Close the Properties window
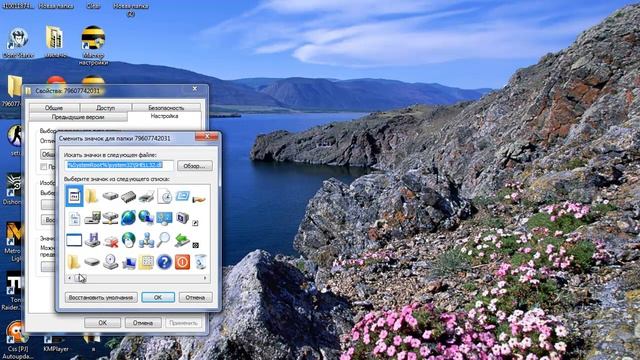This screenshot has width=640, height=360. pyautogui.click(x=195, y=89)
